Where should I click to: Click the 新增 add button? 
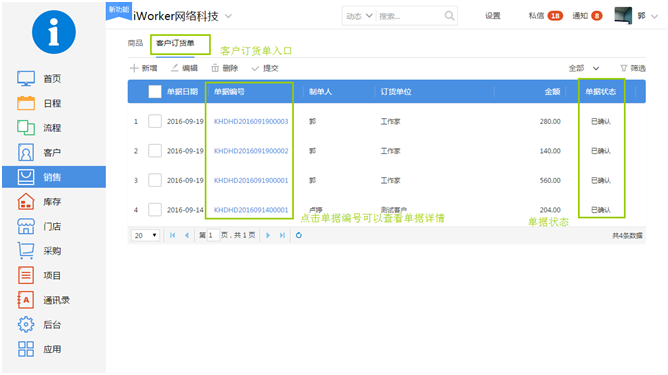tap(144, 68)
